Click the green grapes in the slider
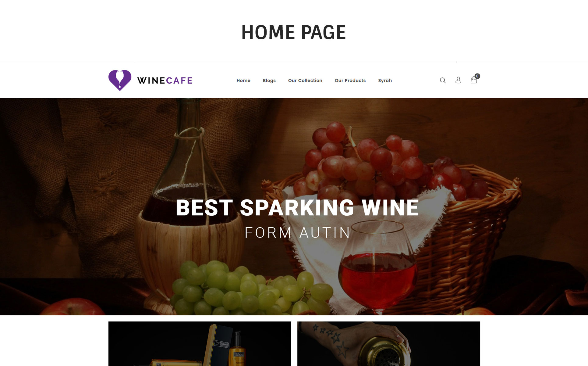This screenshot has width=588, height=366. 250,288
